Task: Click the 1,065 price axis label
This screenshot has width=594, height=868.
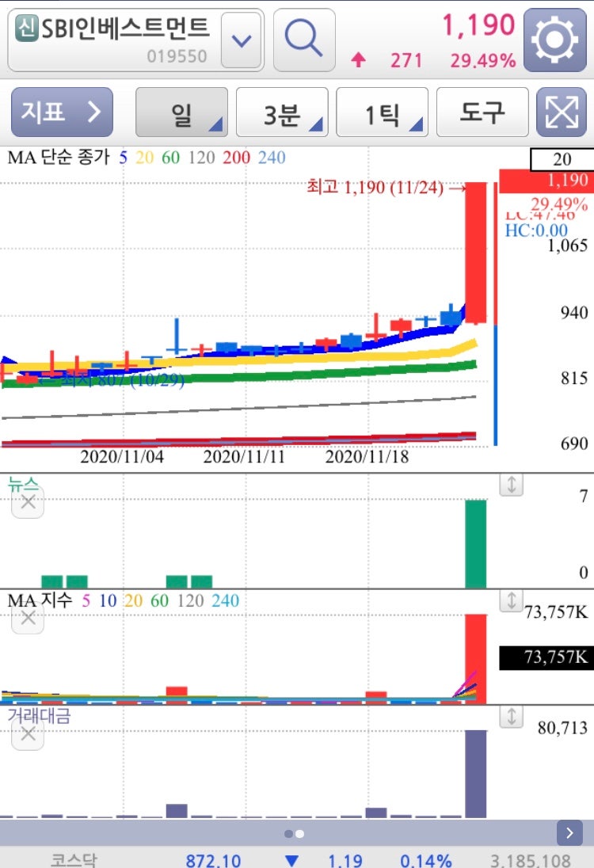Action: click(567, 246)
